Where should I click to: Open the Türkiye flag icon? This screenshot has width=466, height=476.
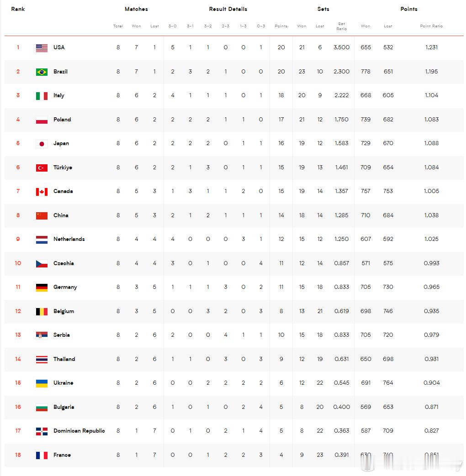(x=42, y=168)
